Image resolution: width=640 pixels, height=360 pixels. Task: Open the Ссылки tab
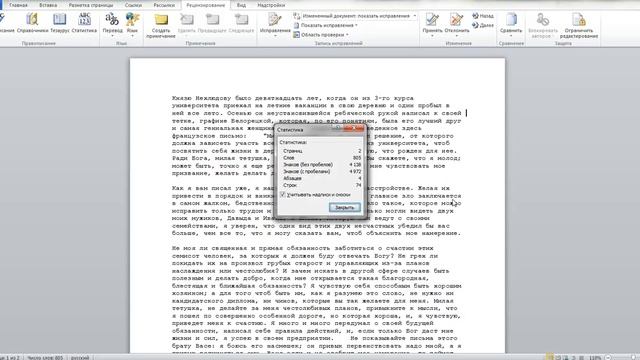pyautogui.click(x=133, y=5)
